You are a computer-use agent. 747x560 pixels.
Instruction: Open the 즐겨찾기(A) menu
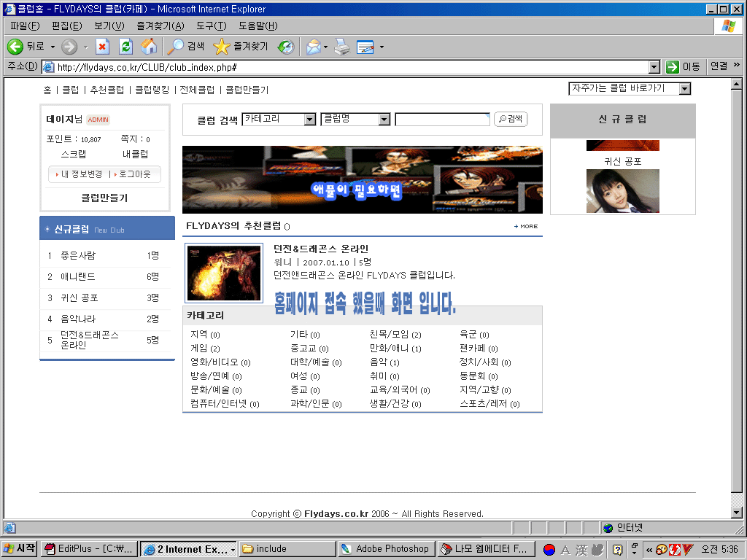(x=160, y=26)
